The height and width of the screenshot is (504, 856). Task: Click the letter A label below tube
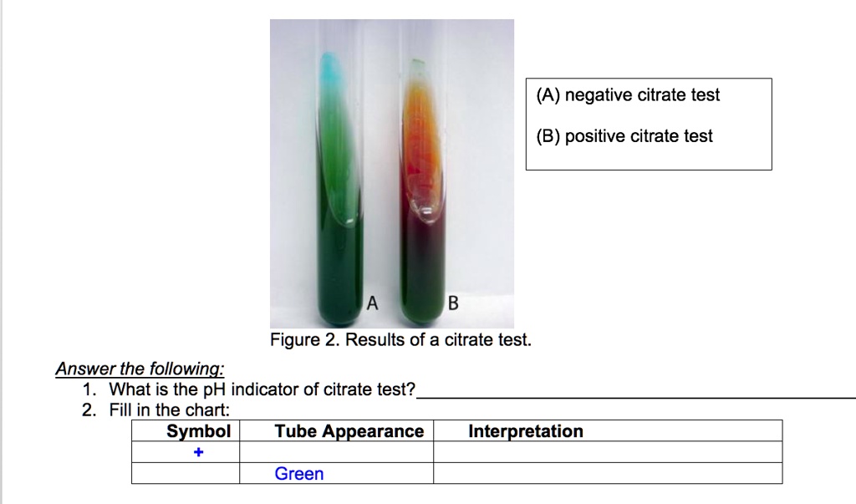373,304
